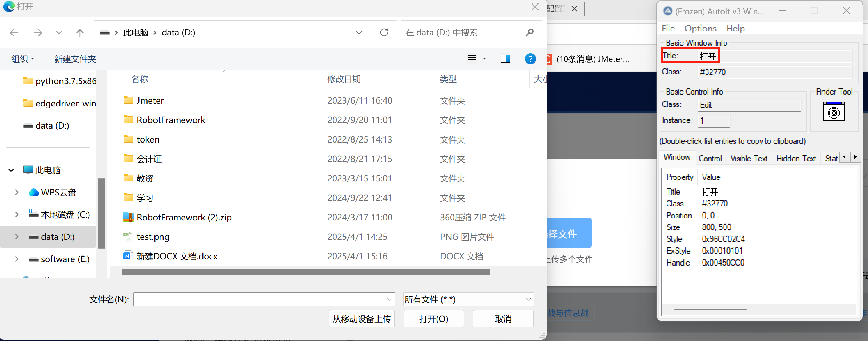The height and width of the screenshot is (341, 868).
Task: Go back with the left arrow icon
Action: pyautogui.click(x=14, y=33)
